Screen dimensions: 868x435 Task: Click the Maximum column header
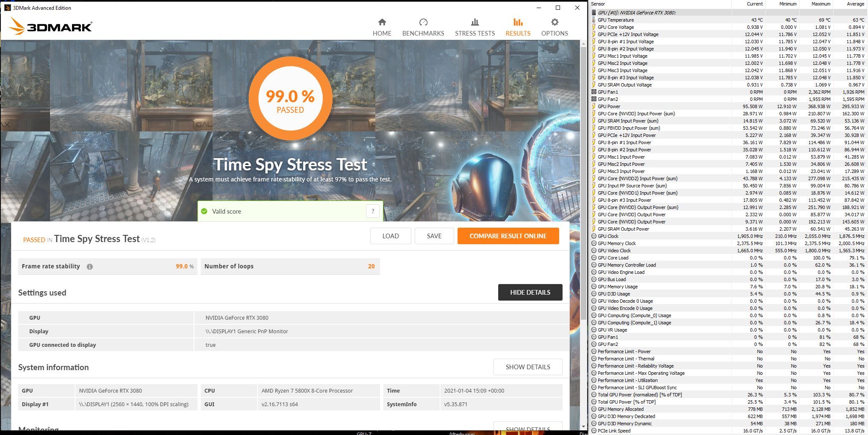pos(816,4)
